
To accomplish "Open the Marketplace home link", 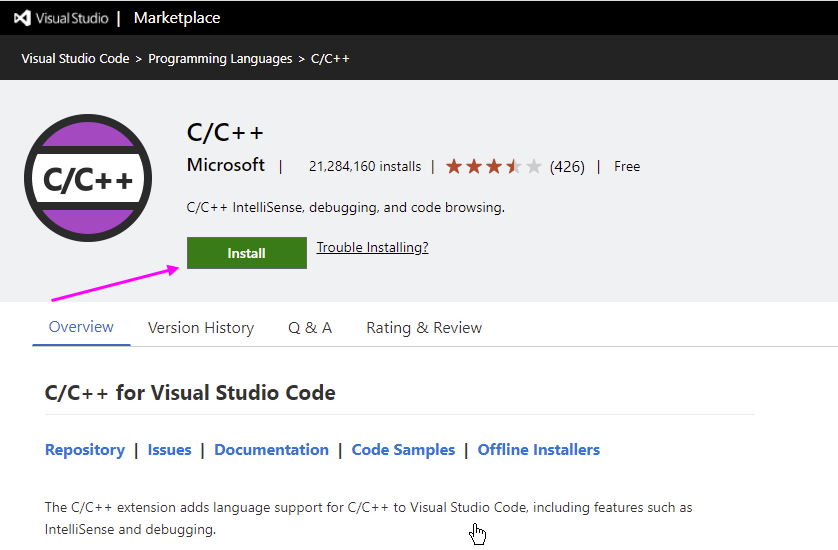I will 177,18.
